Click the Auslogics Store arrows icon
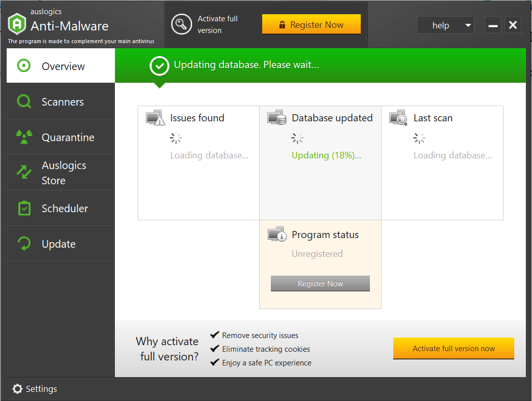Viewport: 532px width, 401px height. pyautogui.click(x=24, y=173)
